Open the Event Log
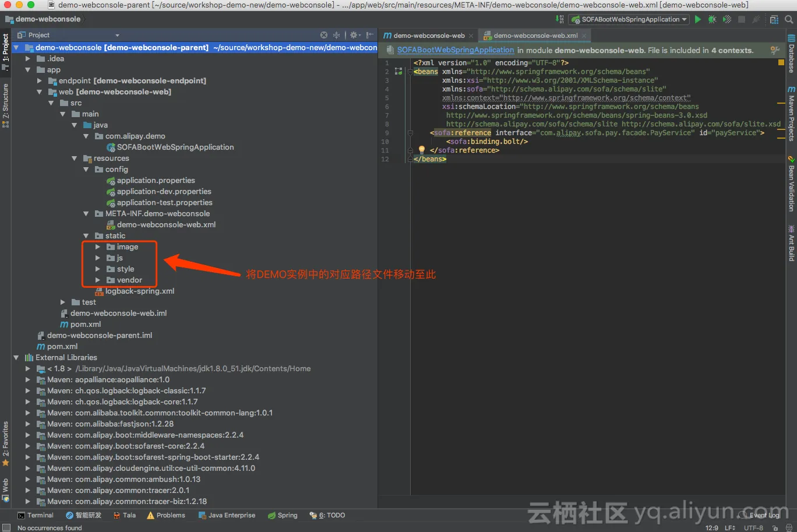This screenshot has width=797, height=532. [760, 515]
